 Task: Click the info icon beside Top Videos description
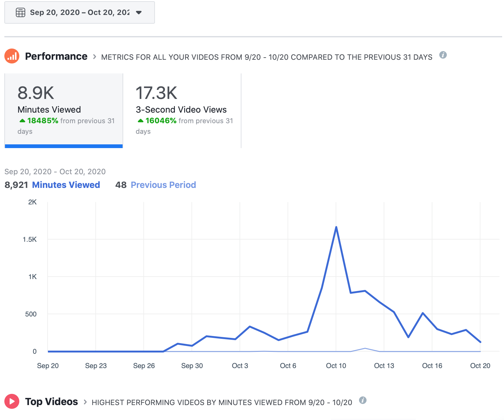362,400
